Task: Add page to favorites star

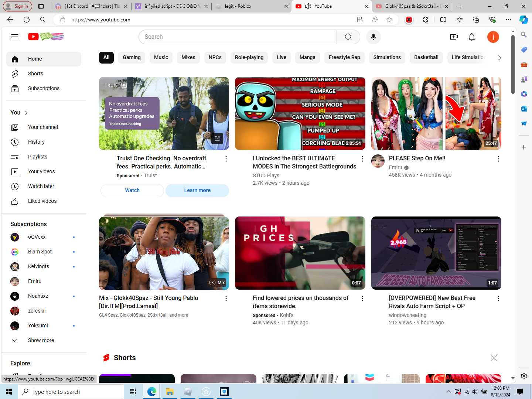Action: pyautogui.click(x=389, y=20)
